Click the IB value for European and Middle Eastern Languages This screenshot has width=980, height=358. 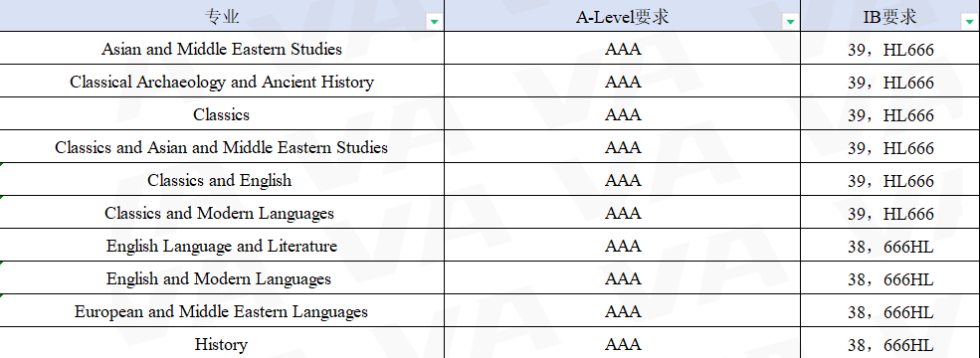click(x=890, y=312)
